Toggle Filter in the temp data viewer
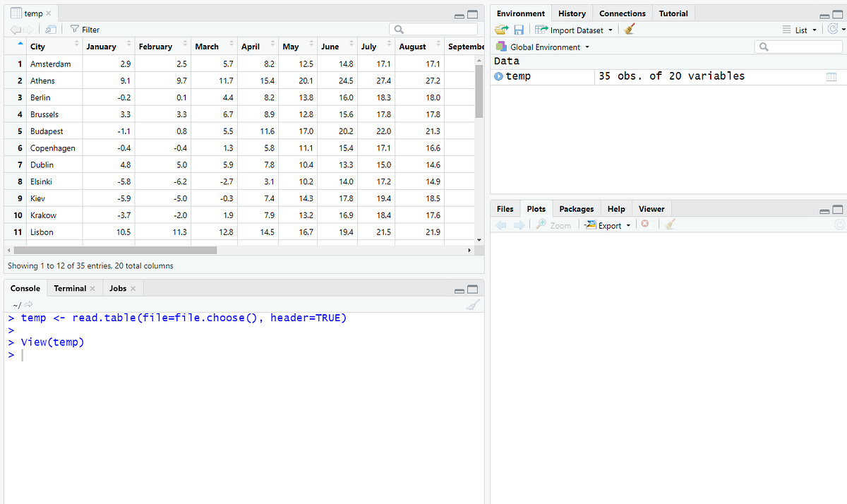The image size is (847, 504). (85, 29)
